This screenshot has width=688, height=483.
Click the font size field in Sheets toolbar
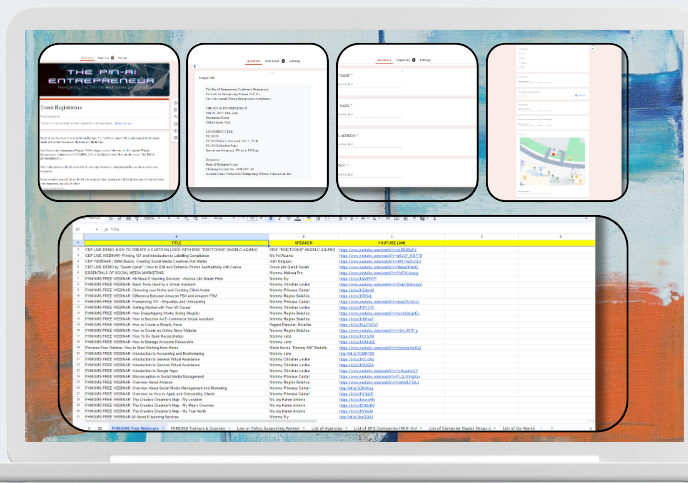pyautogui.click(x=252, y=218)
